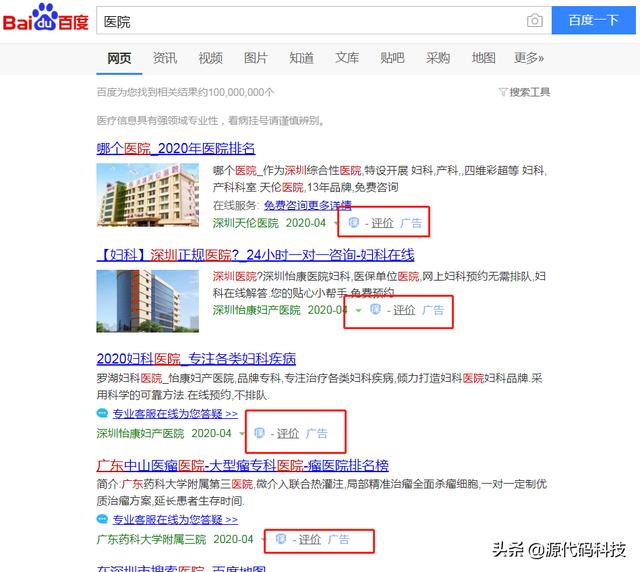Click chat bubble icon in 广东中山医瘤医院 result
Viewport: 640px width, 572px height.
tap(102, 519)
